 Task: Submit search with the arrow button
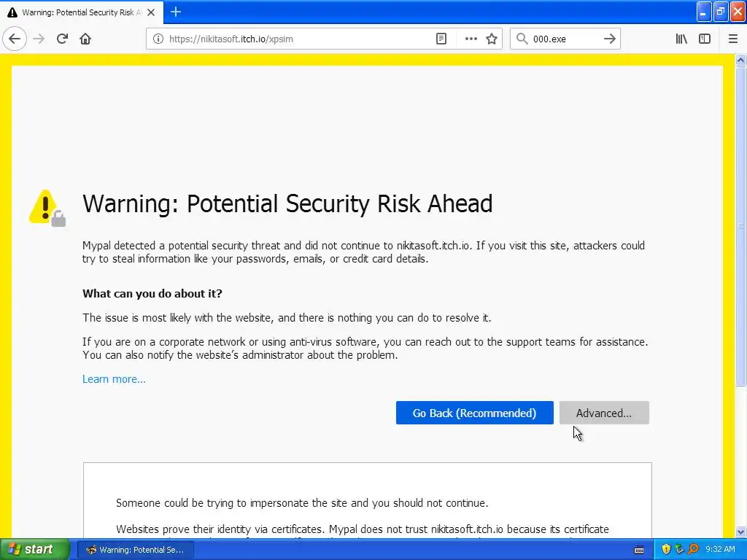pyautogui.click(x=609, y=39)
